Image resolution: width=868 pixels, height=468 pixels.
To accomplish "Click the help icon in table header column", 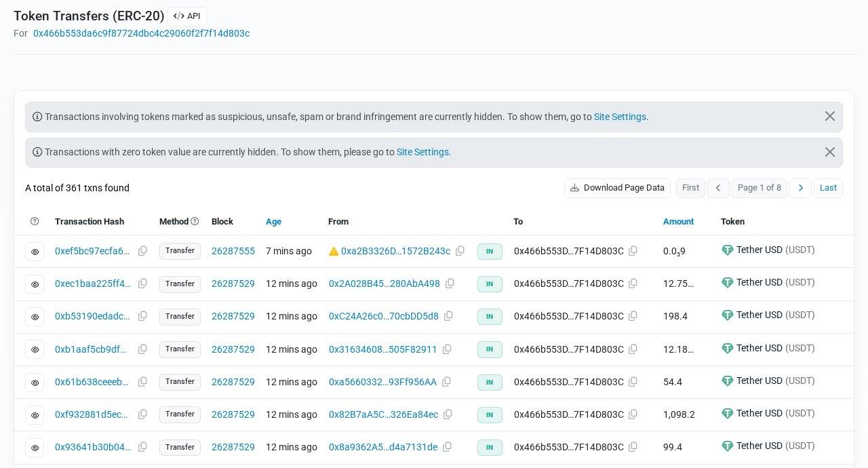I will click(x=35, y=221).
